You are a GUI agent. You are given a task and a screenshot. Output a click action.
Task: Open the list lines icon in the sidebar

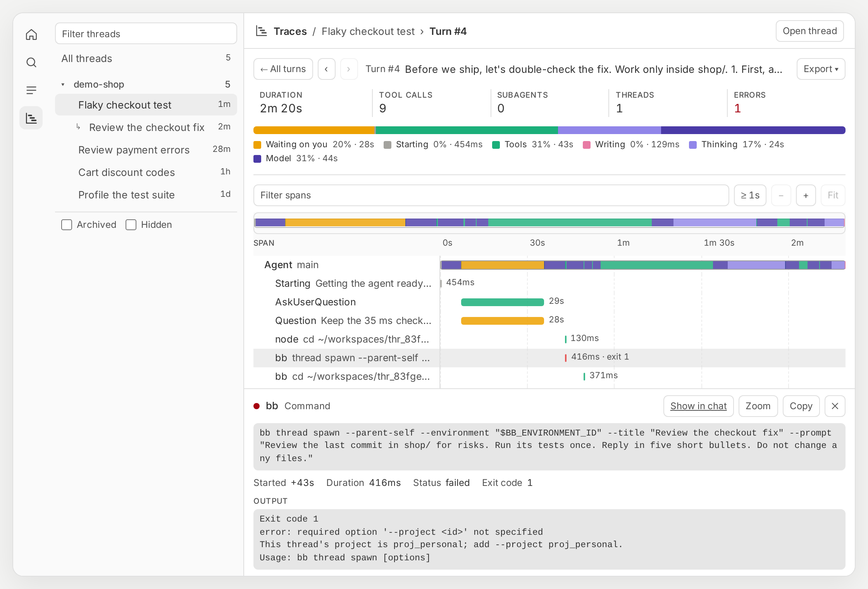pos(31,90)
